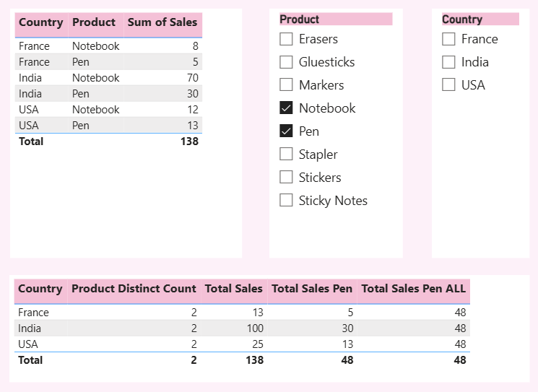538x392 pixels.
Task: Check the Stickers product checkbox
Action: point(287,178)
